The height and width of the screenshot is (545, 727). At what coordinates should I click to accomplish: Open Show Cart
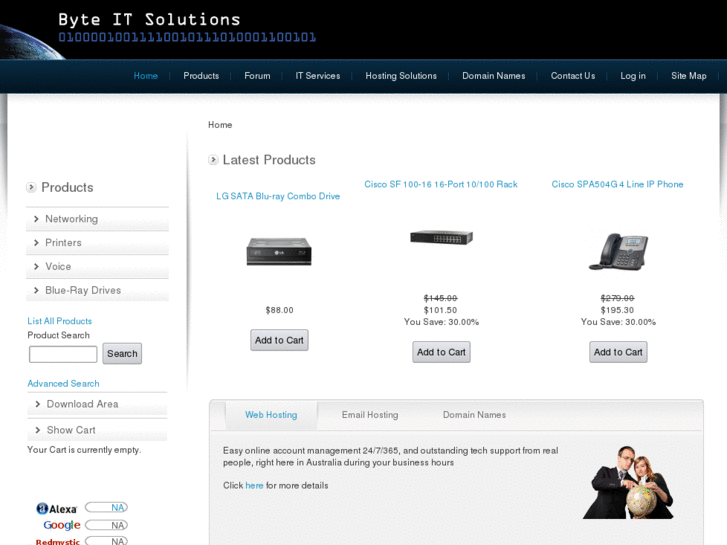point(97,430)
